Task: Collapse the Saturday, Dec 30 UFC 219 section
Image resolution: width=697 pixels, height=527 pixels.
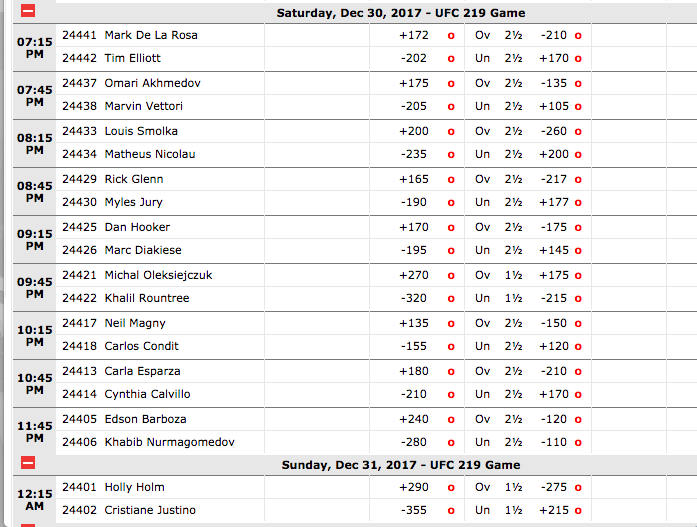Action: pos(28,11)
